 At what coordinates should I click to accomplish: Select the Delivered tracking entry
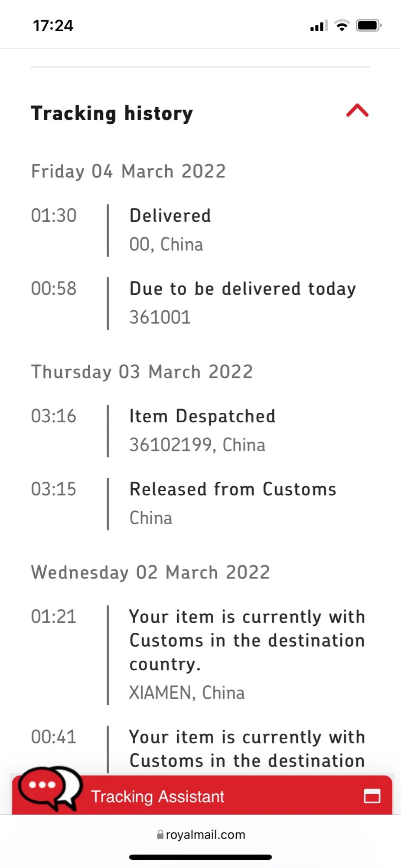click(170, 216)
